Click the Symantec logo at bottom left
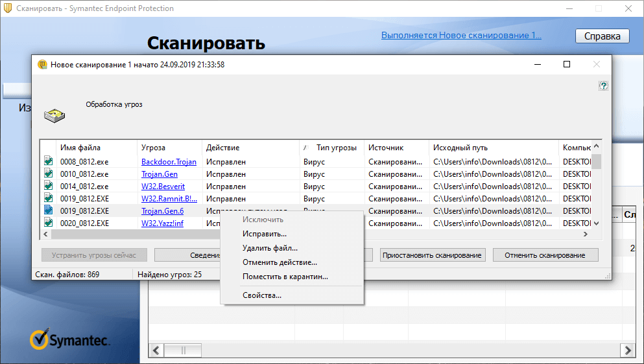This screenshot has height=364, width=644. [69, 339]
